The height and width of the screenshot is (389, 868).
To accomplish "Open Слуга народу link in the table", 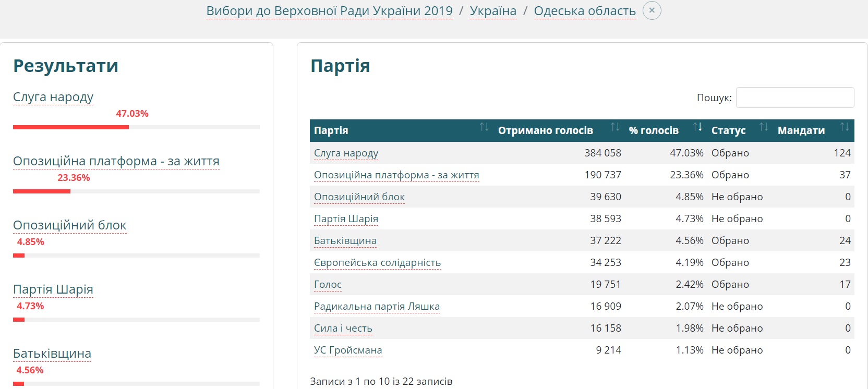I will click(x=346, y=153).
